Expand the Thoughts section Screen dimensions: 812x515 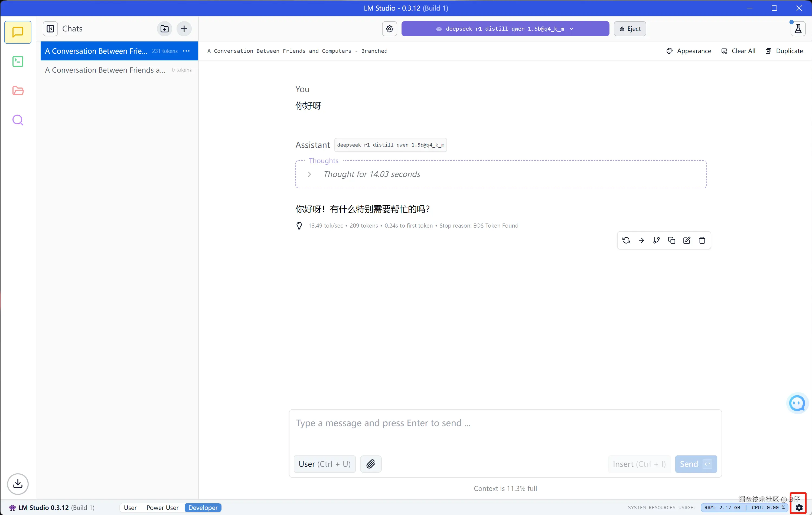coord(309,174)
